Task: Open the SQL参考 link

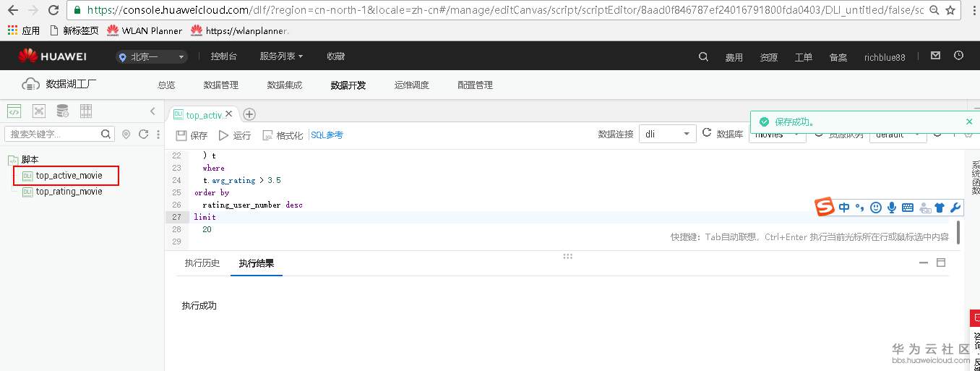Action: pos(327,135)
